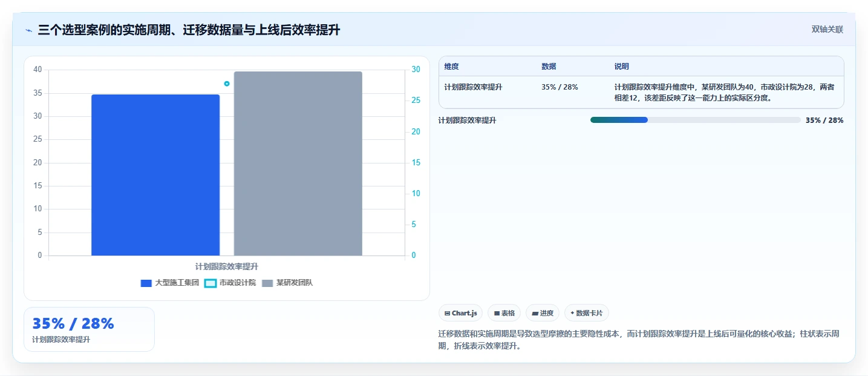Click the left axis label 40
This screenshot has height=376, width=868.
point(38,70)
